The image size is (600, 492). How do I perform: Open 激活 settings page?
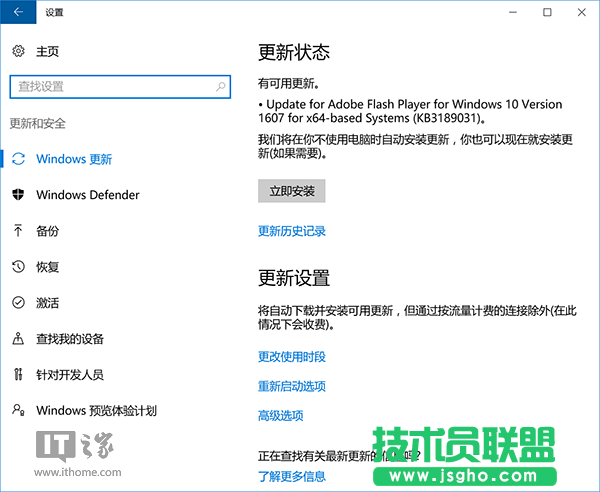pyautogui.click(x=47, y=303)
